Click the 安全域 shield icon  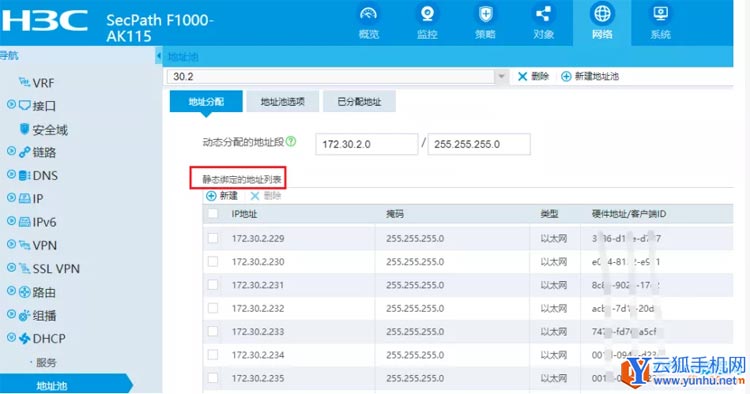pyautogui.click(x=24, y=129)
